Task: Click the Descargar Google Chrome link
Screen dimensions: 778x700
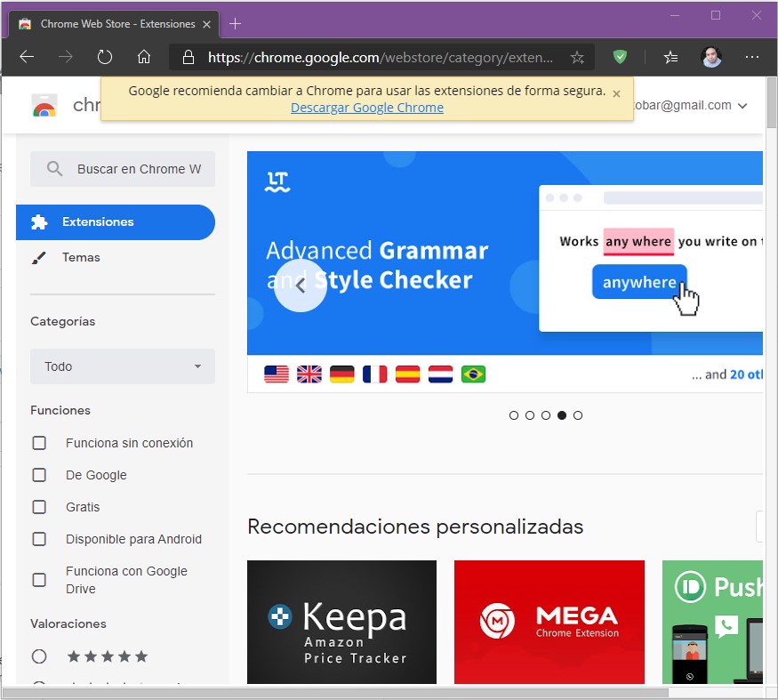Action: [x=366, y=108]
